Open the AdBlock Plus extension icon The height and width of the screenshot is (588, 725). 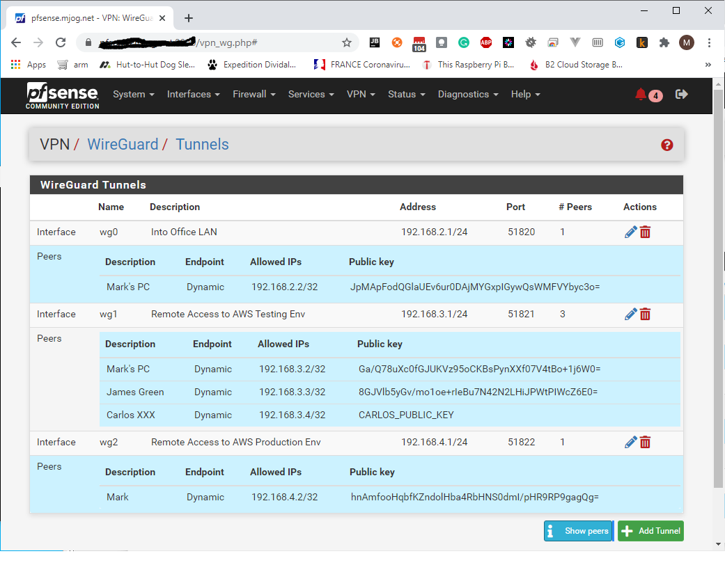pos(486,43)
